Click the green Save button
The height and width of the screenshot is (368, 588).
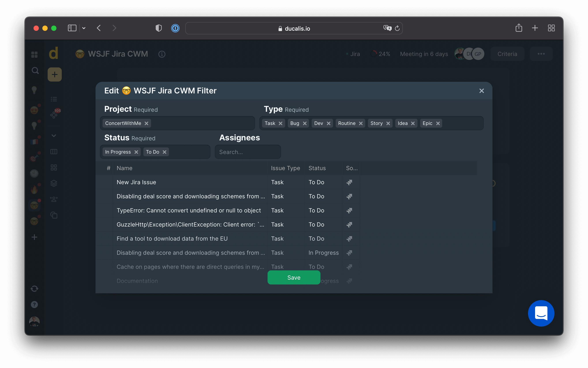tap(294, 277)
